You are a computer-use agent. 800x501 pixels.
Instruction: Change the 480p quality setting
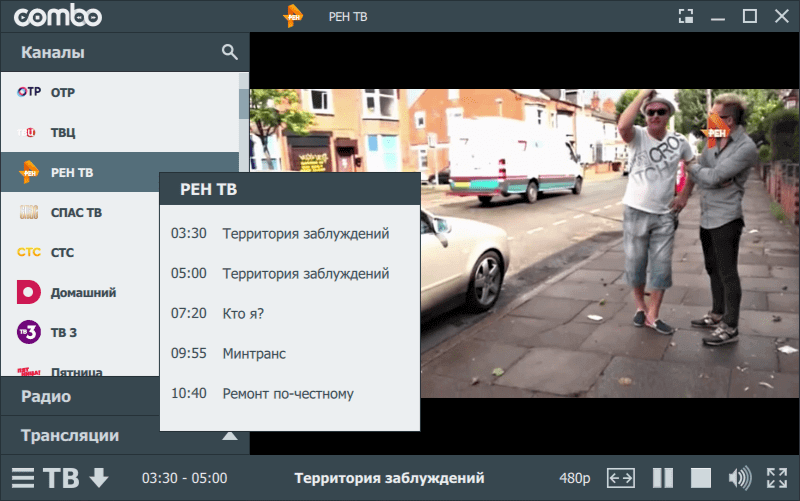574,478
